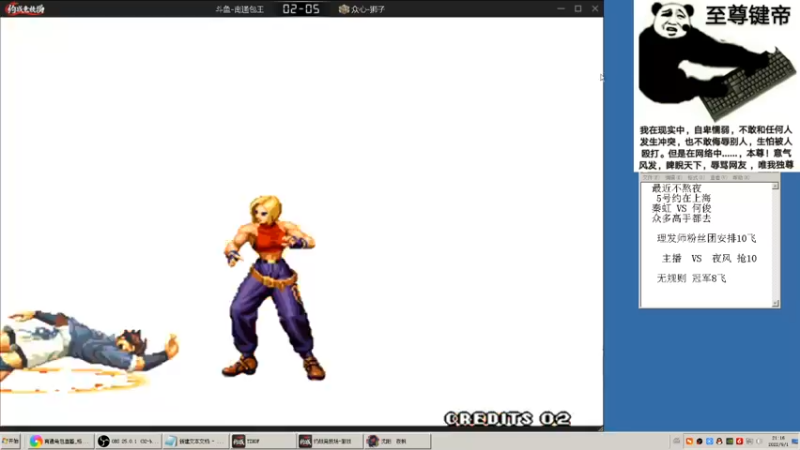The image size is (800, 450).
Task: Open the Windows Start button
Action: pyautogui.click(x=11, y=441)
